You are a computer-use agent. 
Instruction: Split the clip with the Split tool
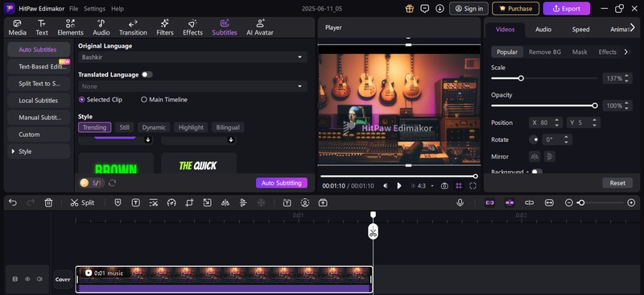[82, 202]
